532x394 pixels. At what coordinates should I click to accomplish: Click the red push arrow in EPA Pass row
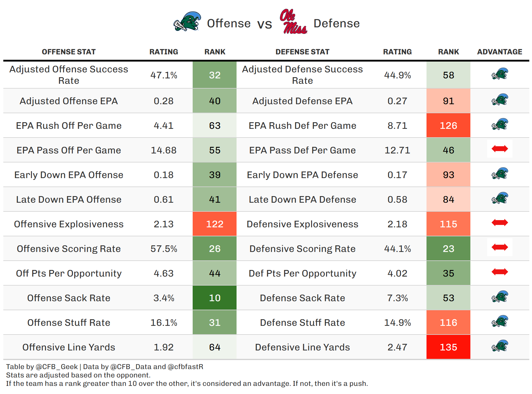click(x=500, y=149)
